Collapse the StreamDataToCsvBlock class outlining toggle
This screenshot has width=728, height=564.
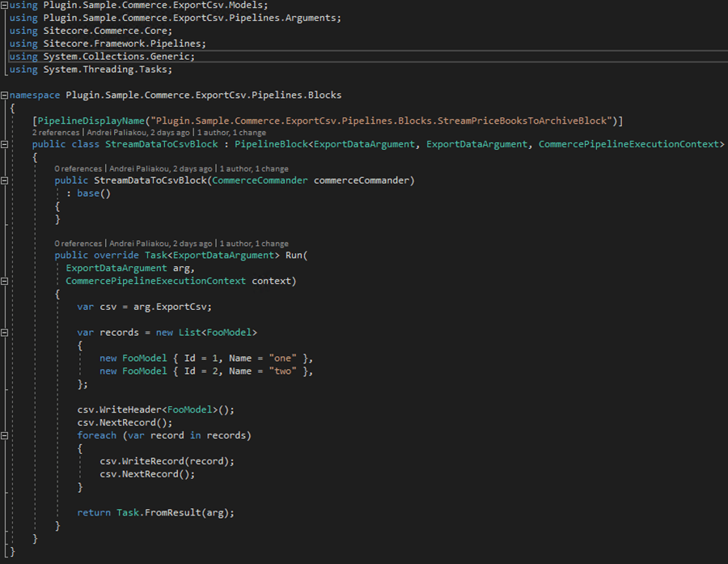coord(4,145)
